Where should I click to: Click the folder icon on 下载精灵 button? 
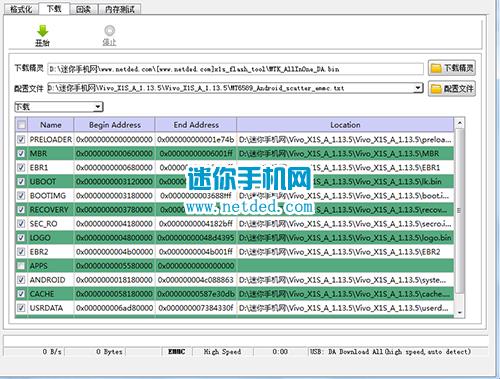436,68
